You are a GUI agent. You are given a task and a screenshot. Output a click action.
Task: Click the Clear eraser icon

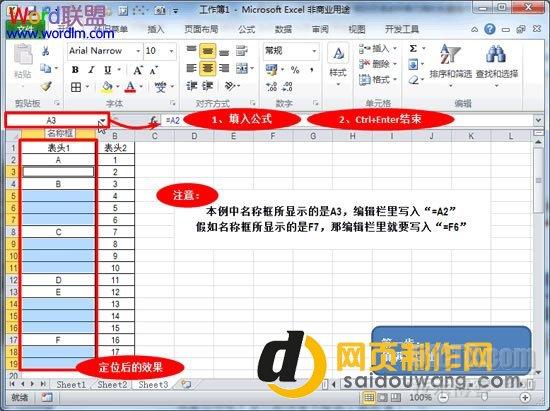[x=413, y=80]
